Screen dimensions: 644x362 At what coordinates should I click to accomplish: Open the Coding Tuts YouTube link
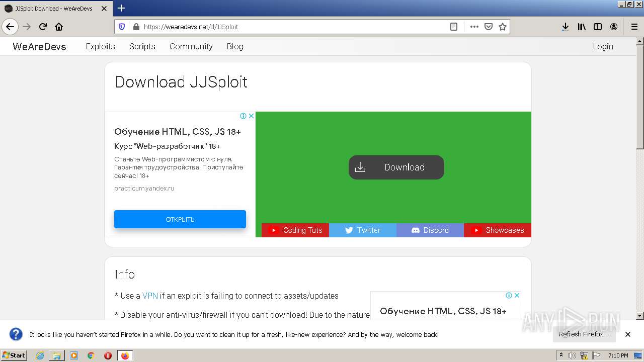click(x=295, y=230)
